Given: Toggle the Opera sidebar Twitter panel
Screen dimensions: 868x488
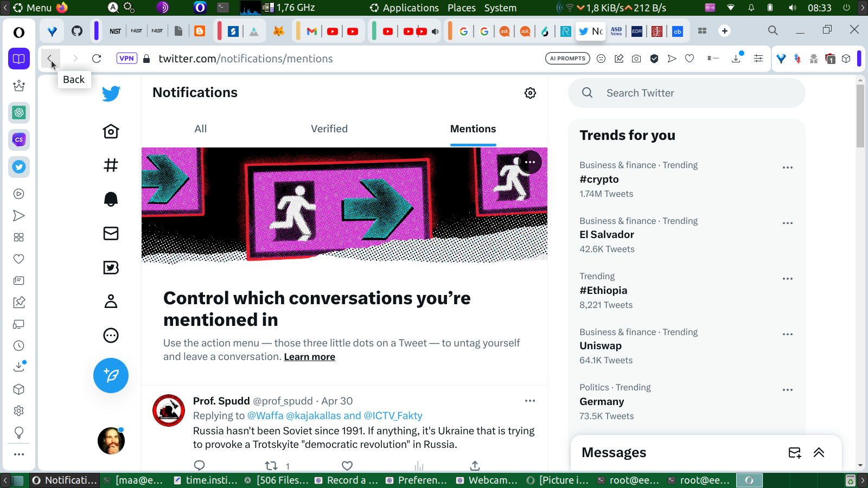Looking at the screenshot, I should click(x=19, y=167).
